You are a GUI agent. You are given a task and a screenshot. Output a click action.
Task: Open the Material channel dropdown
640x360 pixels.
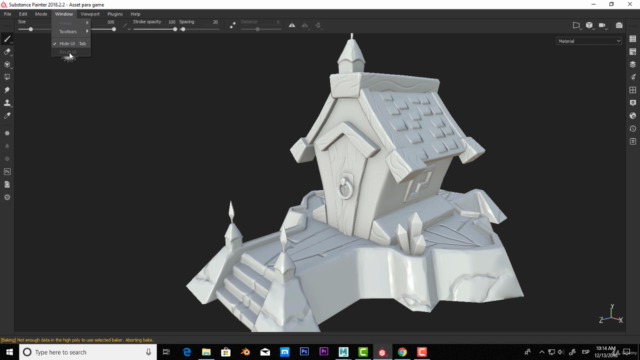click(589, 41)
